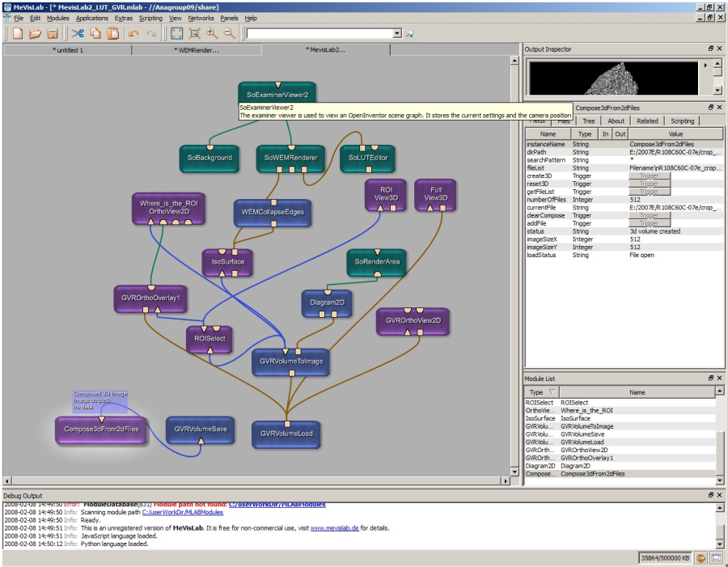This screenshot has width=728, height=567.
Task: Copy selected modules with Copy icon
Action: tap(95, 33)
